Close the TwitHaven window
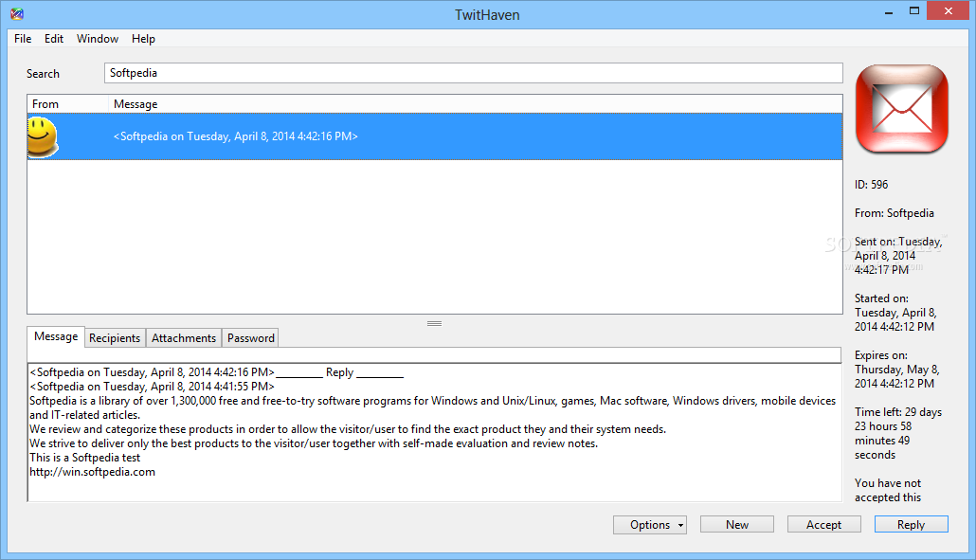 [948, 10]
